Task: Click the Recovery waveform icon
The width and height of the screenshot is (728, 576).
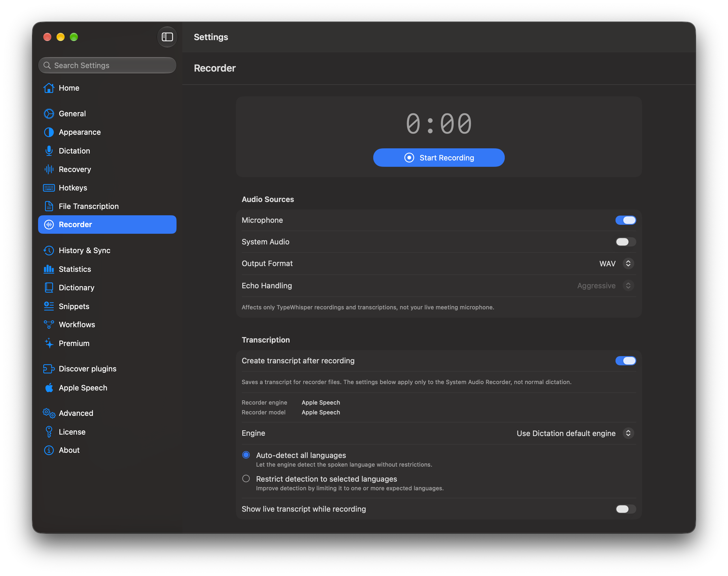Action: pyautogui.click(x=49, y=169)
